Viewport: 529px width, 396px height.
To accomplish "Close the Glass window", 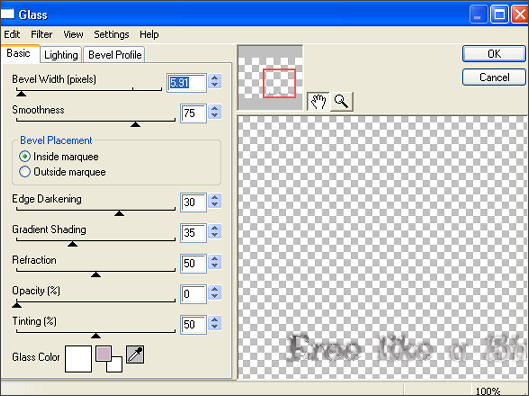I will [520, 15].
